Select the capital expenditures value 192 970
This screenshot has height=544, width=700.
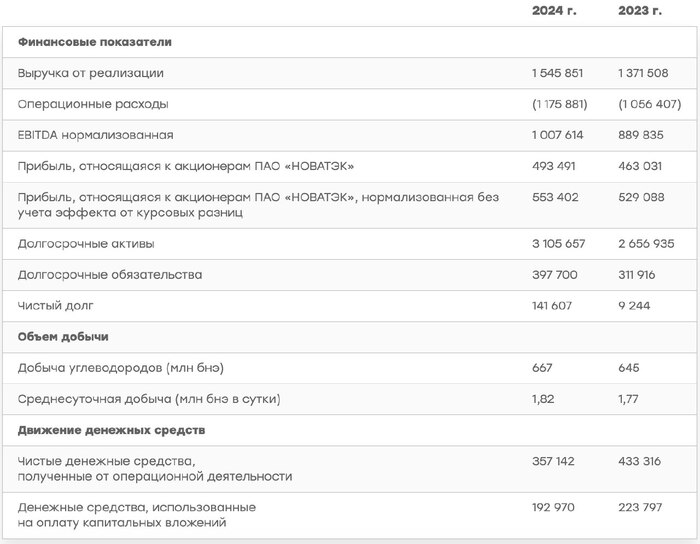pyautogui.click(x=554, y=507)
